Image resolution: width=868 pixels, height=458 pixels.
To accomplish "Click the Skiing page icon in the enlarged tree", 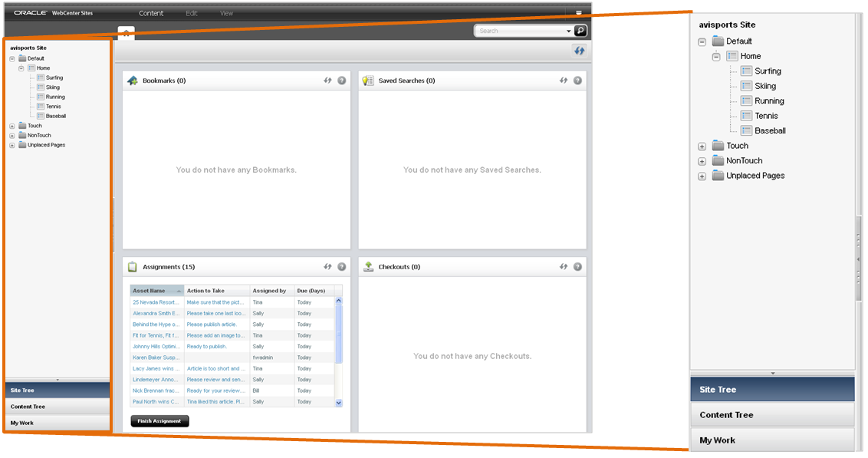I will [746, 86].
